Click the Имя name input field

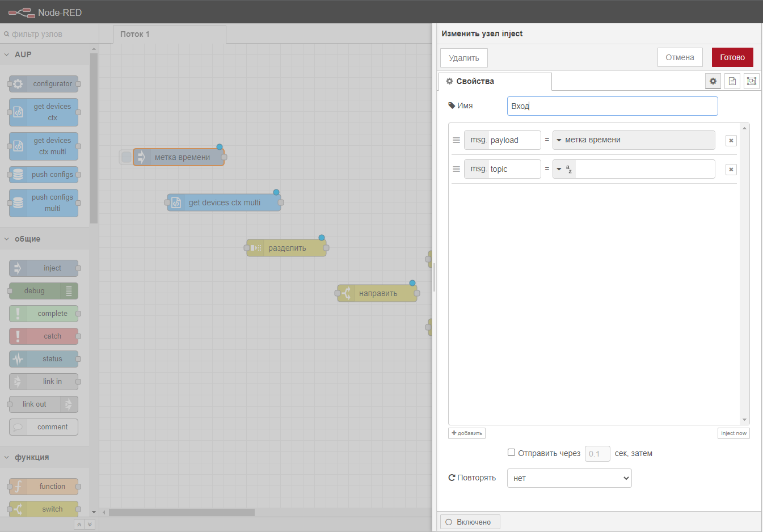click(x=612, y=106)
